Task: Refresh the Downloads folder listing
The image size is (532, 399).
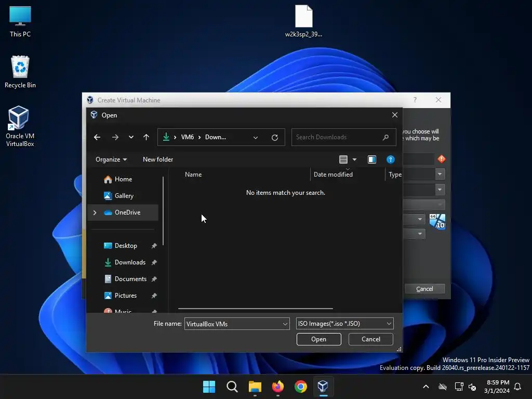Action: tap(275, 137)
